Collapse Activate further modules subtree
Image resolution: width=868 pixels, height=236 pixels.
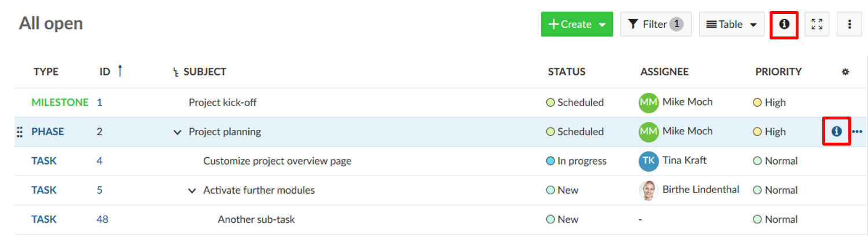[192, 191]
